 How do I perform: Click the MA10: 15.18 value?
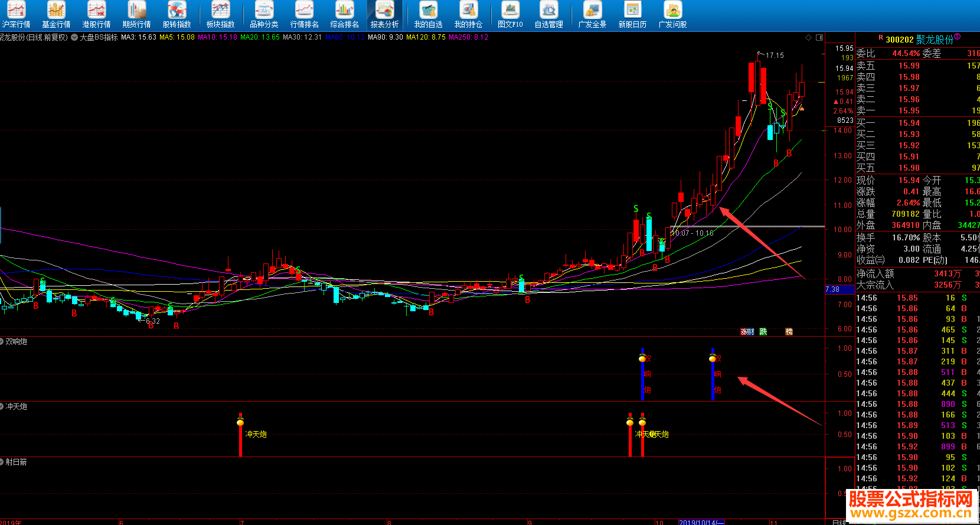coord(217,37)
